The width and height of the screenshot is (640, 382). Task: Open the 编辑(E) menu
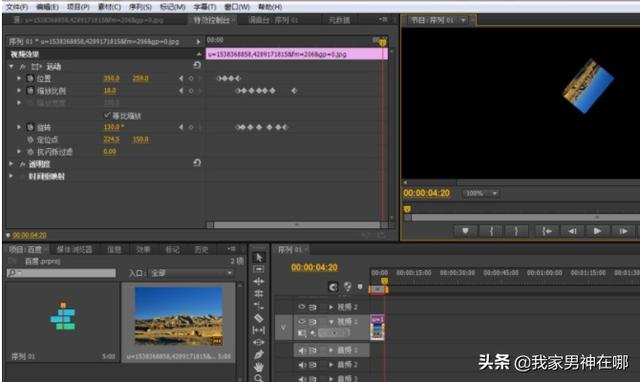coord(47,7)
